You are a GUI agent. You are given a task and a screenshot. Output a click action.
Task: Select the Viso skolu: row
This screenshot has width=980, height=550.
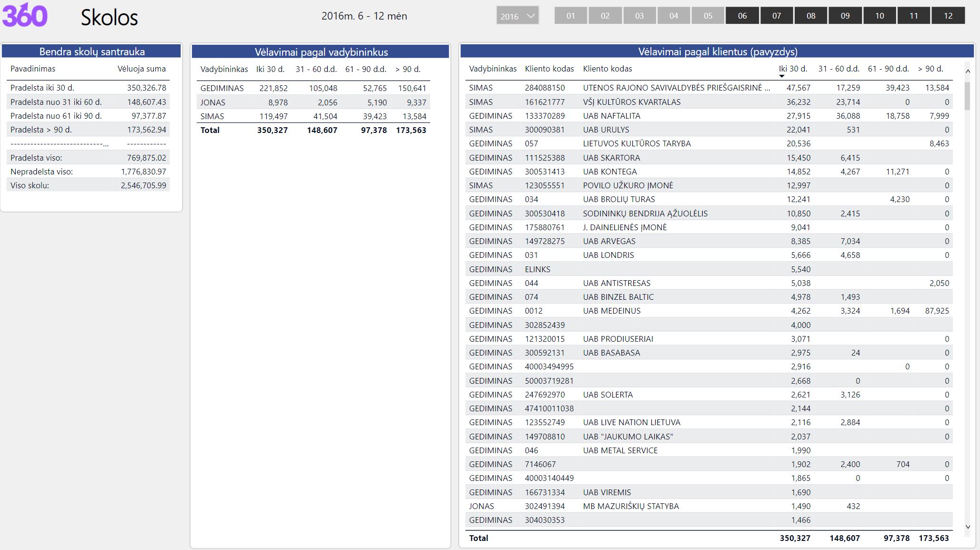(88, 185)
